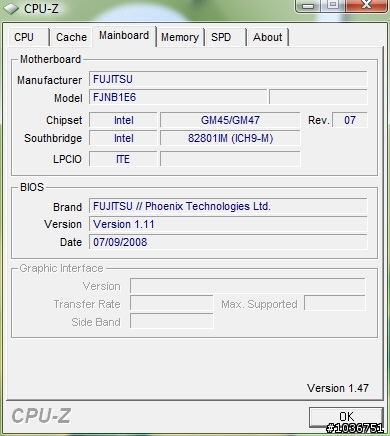Click the Manufacturer field showing FUJITSU

pyautogui.click(x=228, y=79)
